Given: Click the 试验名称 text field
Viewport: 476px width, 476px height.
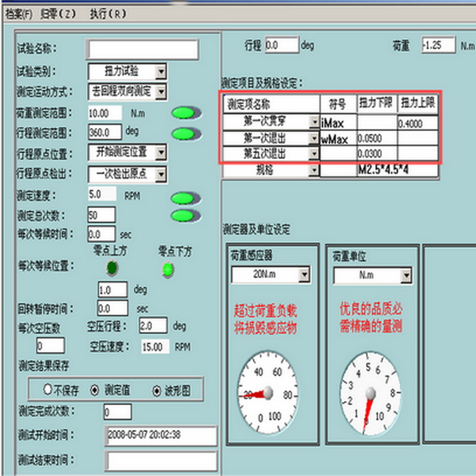Looking at the screenshot, I should (x=142, y=51).
